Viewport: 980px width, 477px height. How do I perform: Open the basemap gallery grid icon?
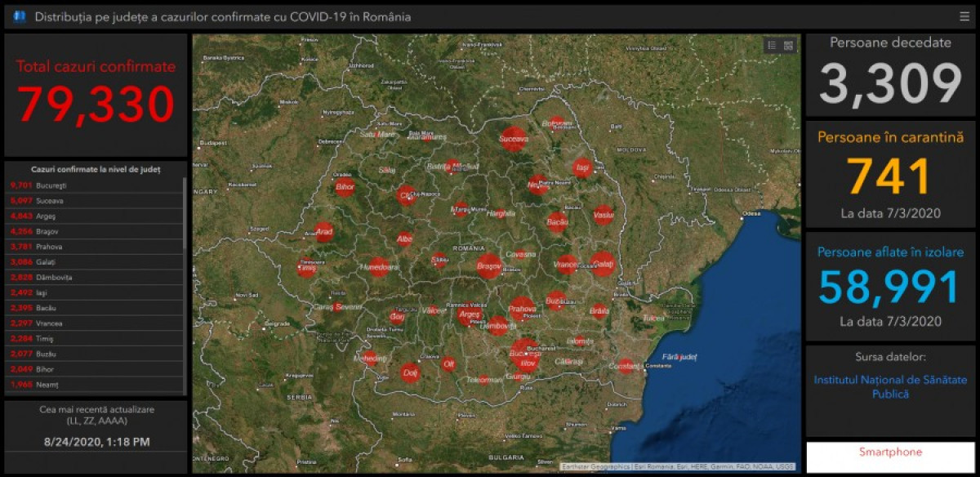(788, 46)
